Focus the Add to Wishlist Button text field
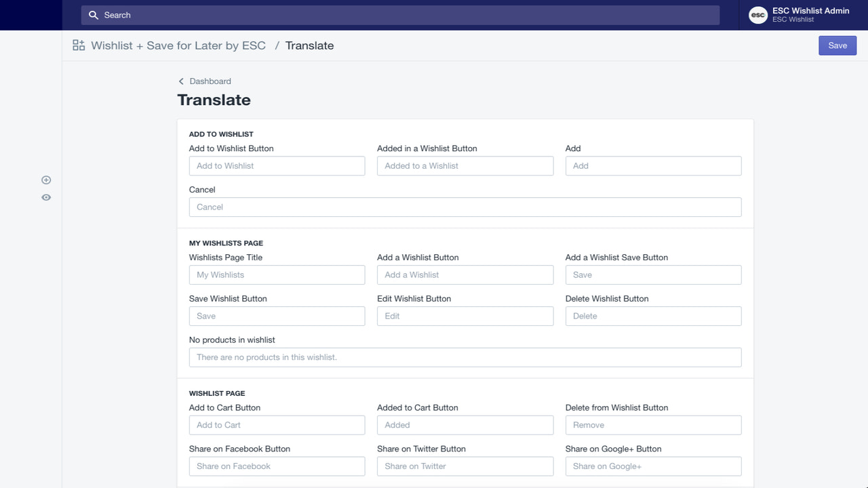868x488 pixels. click(277, 165)
